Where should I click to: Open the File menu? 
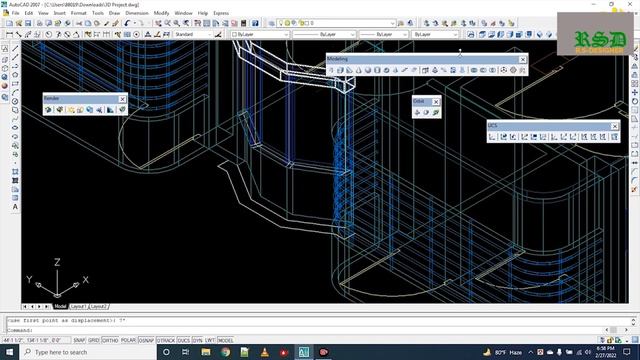(x=15, y=13)
